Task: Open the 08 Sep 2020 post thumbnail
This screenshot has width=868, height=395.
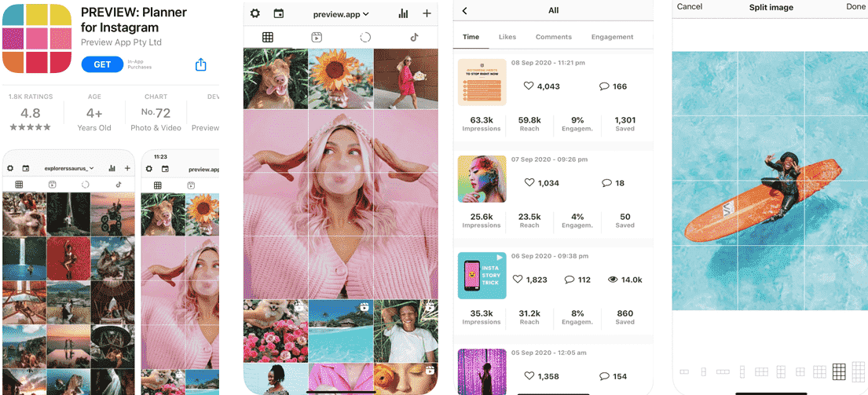Action: pos(482,82)
